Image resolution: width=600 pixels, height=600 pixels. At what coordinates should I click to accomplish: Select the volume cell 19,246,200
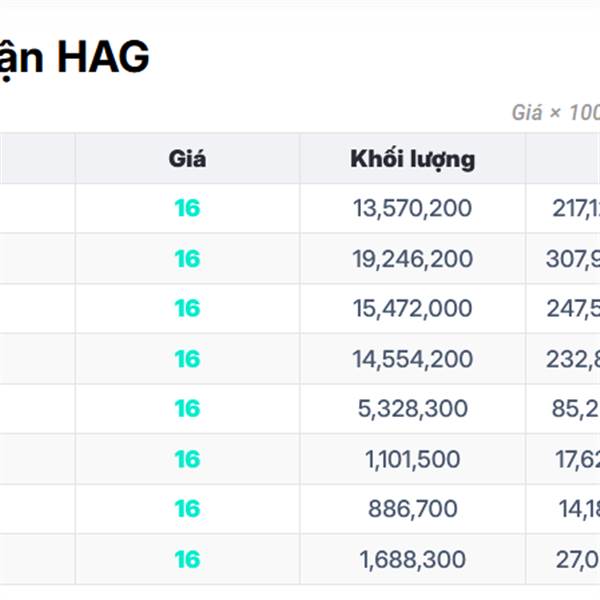[412, 259]
